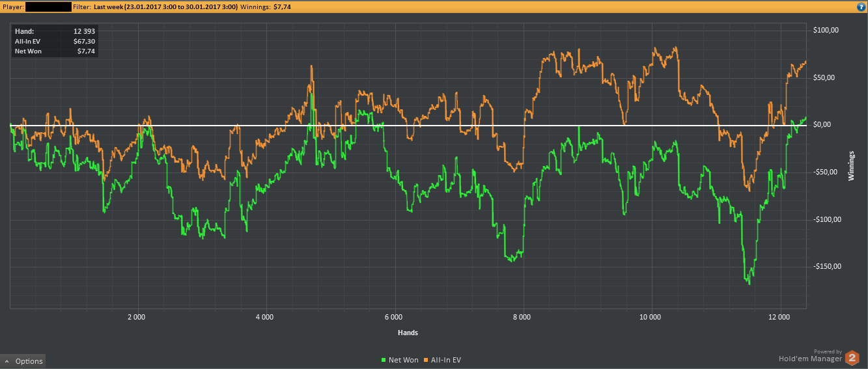
Task: Open the help question mark icon
Action: [x=861, y=6]
